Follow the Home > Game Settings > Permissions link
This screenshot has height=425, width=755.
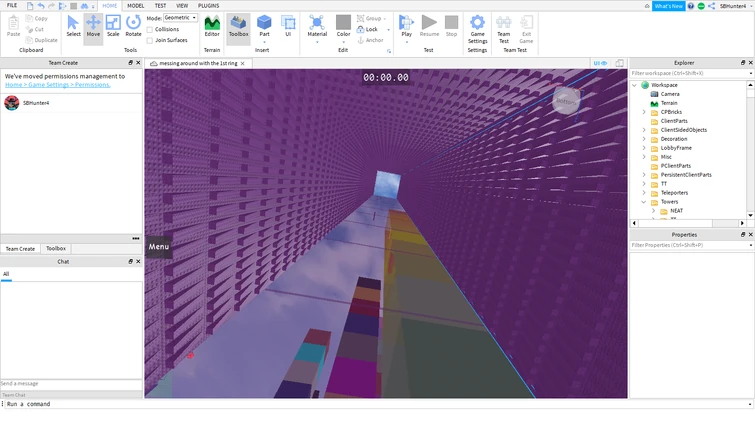click(x=58, y=85)
